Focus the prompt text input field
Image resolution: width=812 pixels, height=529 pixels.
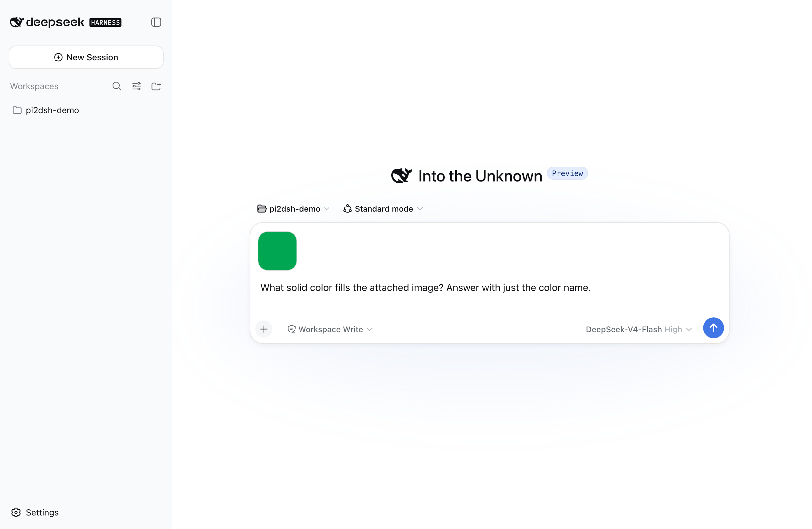coord(489,288)
